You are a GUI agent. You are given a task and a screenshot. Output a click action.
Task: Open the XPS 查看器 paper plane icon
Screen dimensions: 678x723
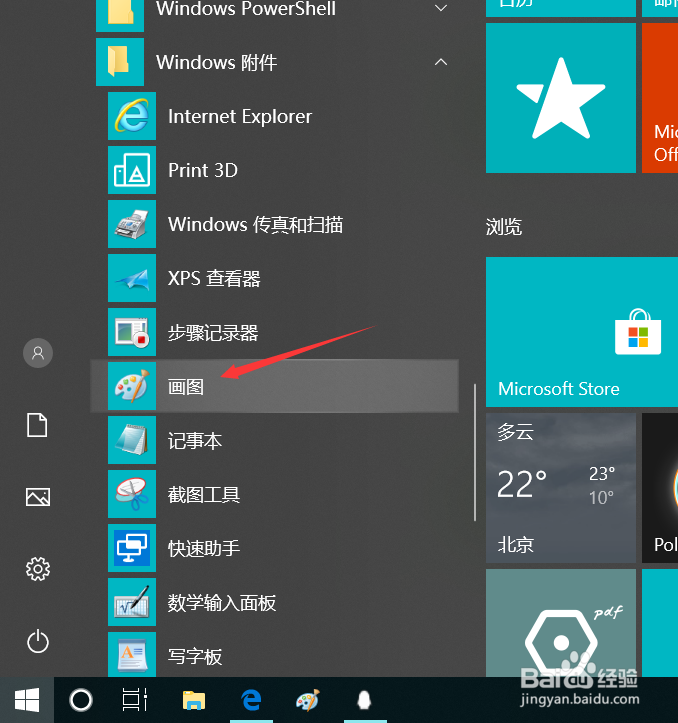tap(132, 278)
